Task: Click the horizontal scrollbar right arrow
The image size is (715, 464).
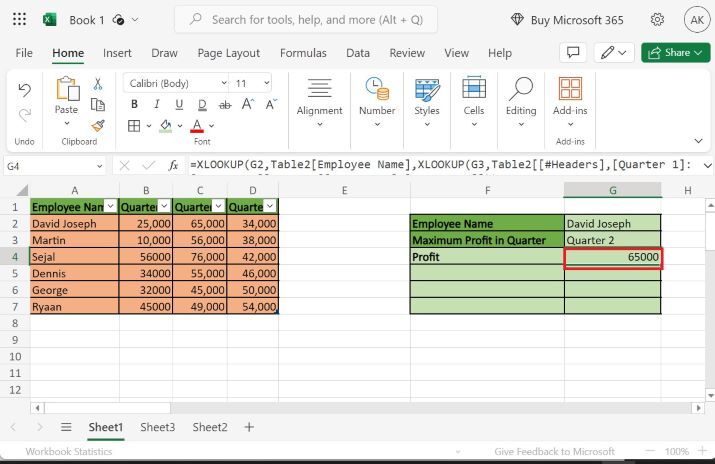Action: pyautogui.click(x=698, y=408)
